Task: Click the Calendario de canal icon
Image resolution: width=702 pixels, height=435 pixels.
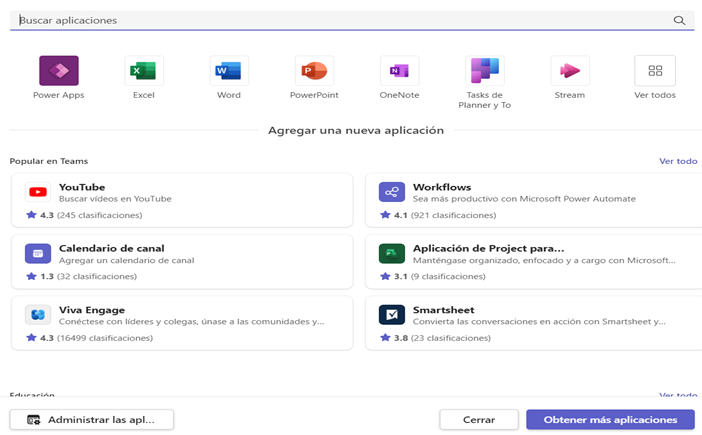Action: [38, 253]
